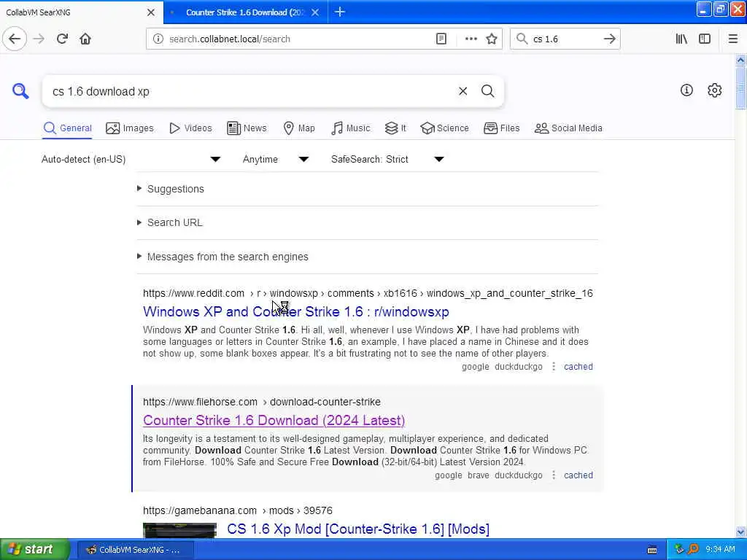Image resolution: width=747 pixels, height=560 pixels.
Task: Open cached copy of reddit result
Action: [578, 367]
